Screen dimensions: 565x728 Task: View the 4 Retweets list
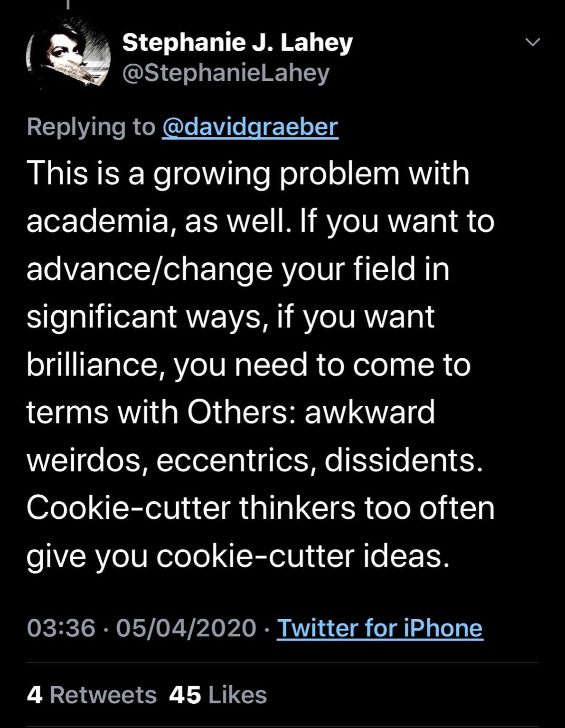pyautogui.click(x=92, y=695)
